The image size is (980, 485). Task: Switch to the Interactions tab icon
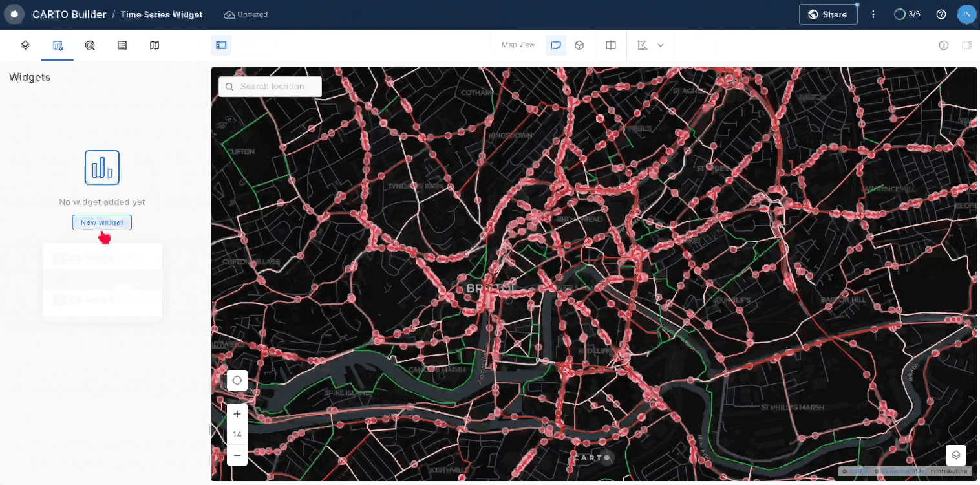point(90,45)
